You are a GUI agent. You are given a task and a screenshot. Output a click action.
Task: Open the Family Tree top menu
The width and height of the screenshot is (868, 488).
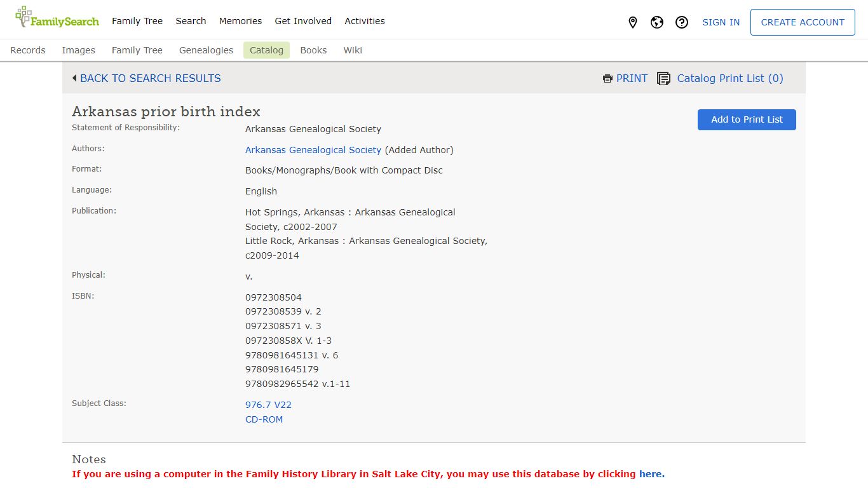click(137, 21)
